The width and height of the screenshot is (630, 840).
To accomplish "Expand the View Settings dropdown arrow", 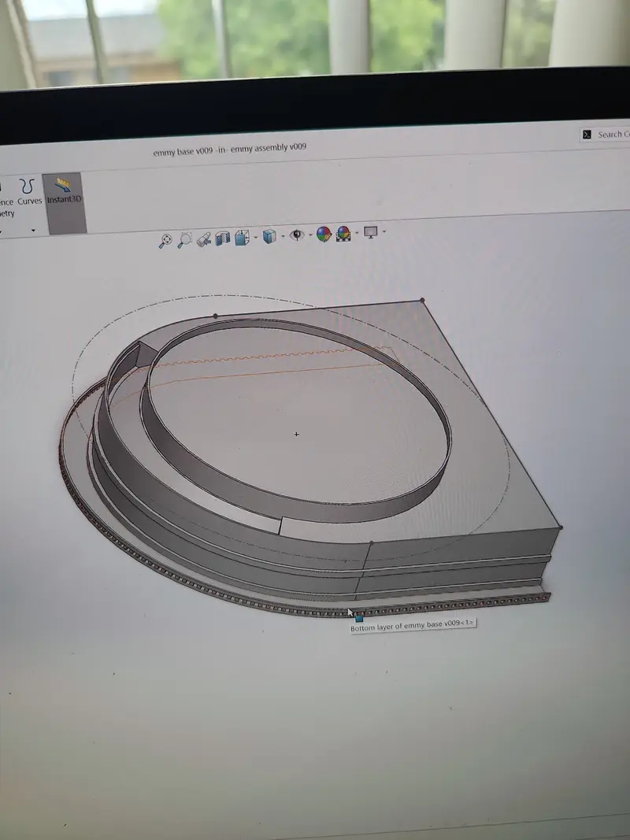I will click(384, 232).
